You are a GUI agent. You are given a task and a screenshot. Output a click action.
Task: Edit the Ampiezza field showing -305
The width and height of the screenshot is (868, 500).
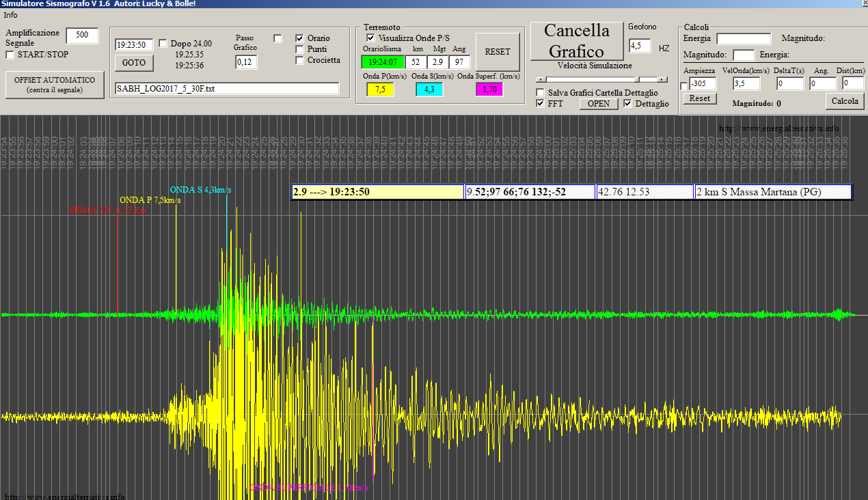click(703, 83)
